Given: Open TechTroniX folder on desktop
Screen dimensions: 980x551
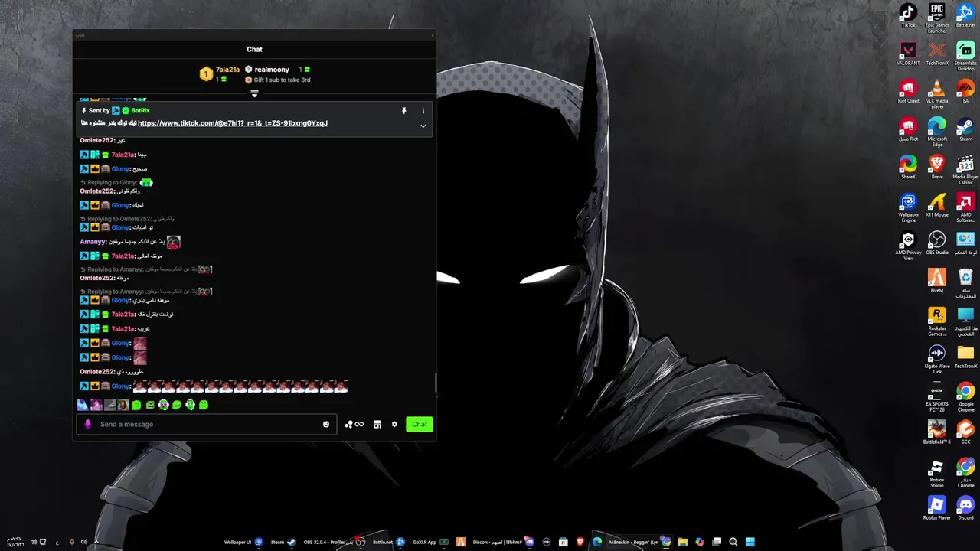Looking at the screenshot, I should [x=965, y=357].
